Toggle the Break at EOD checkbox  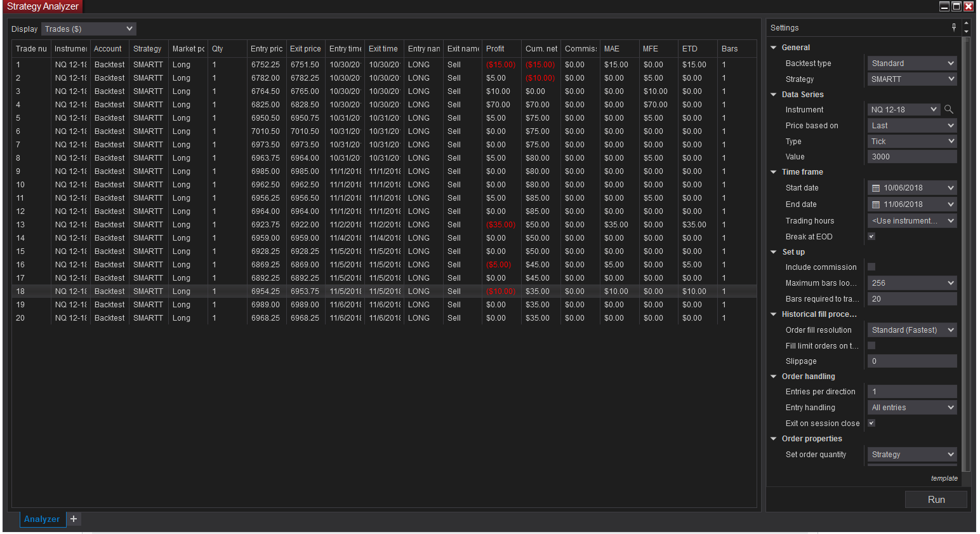click(871, 236)
